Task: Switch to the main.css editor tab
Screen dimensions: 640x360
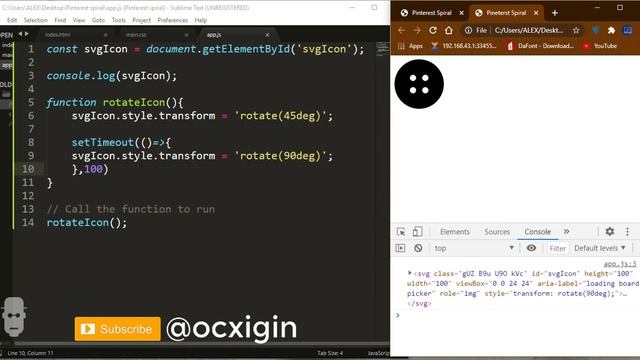Action: pos(136,35)
